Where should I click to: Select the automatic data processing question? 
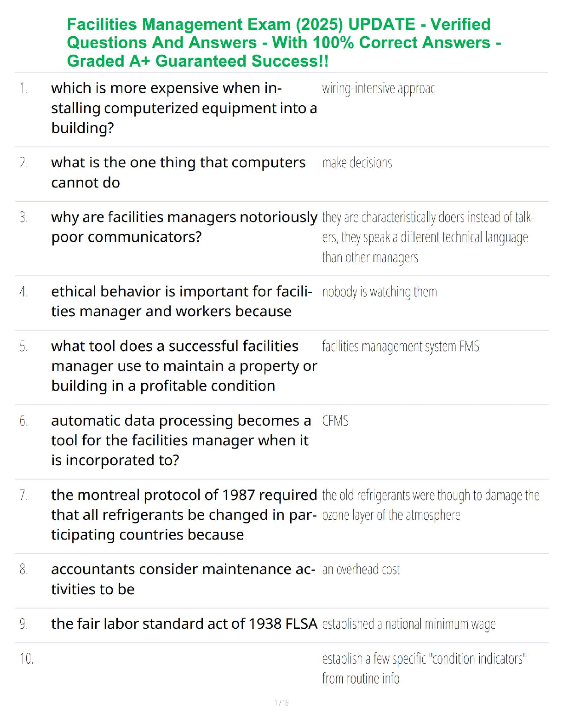click(181, 440)
